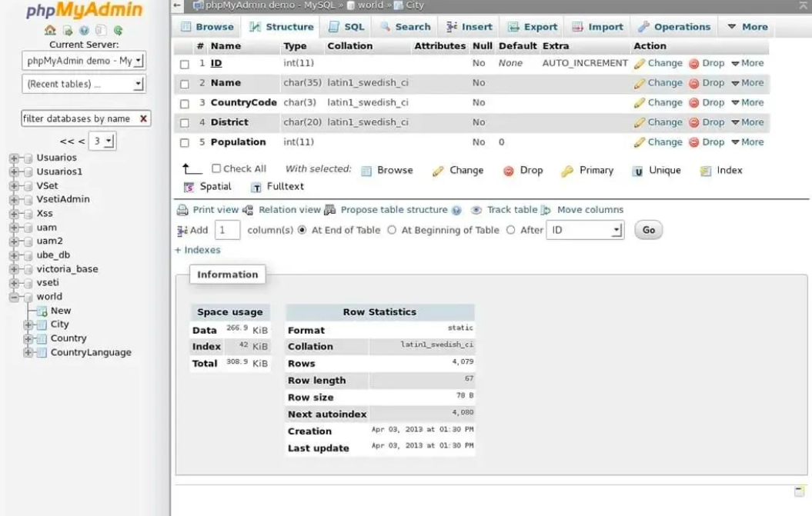Image resolution: width=812 pixels, height=516 pixels.
Task: Expand the Usuarios database node
Action: [x=14, y=158]
